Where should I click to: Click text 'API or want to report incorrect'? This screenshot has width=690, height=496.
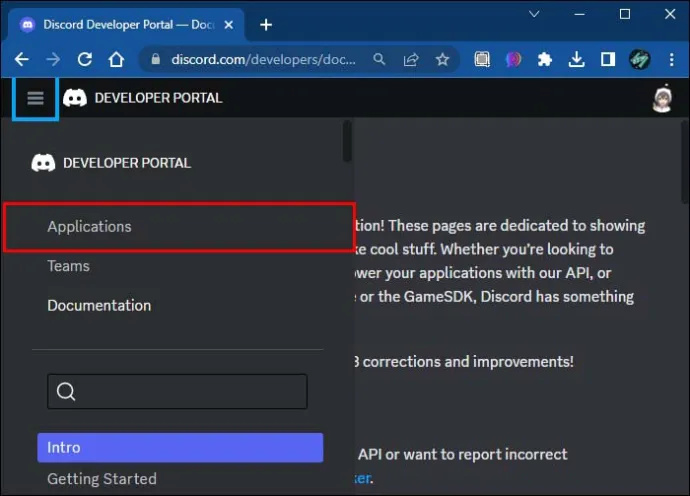(462, 455)
